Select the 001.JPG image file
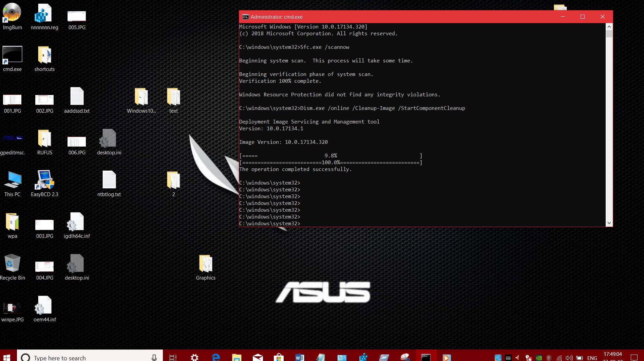 coord(12,103)
